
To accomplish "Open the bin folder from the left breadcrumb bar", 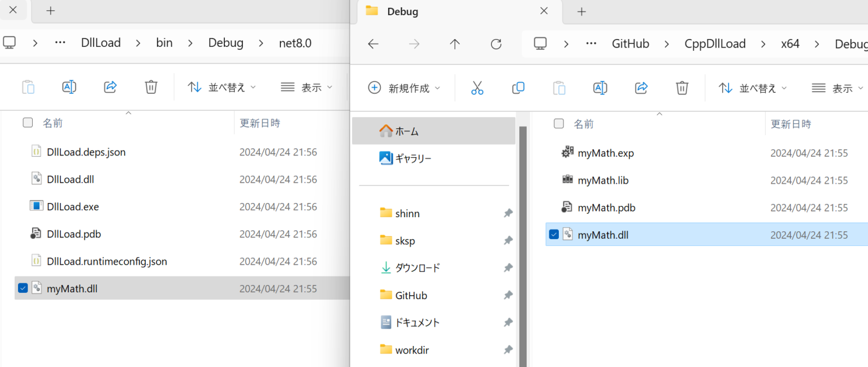I will click(x=164, y=42).
